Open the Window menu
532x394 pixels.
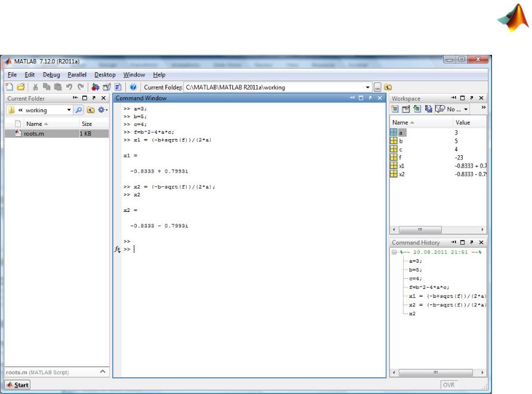(134, 75)
